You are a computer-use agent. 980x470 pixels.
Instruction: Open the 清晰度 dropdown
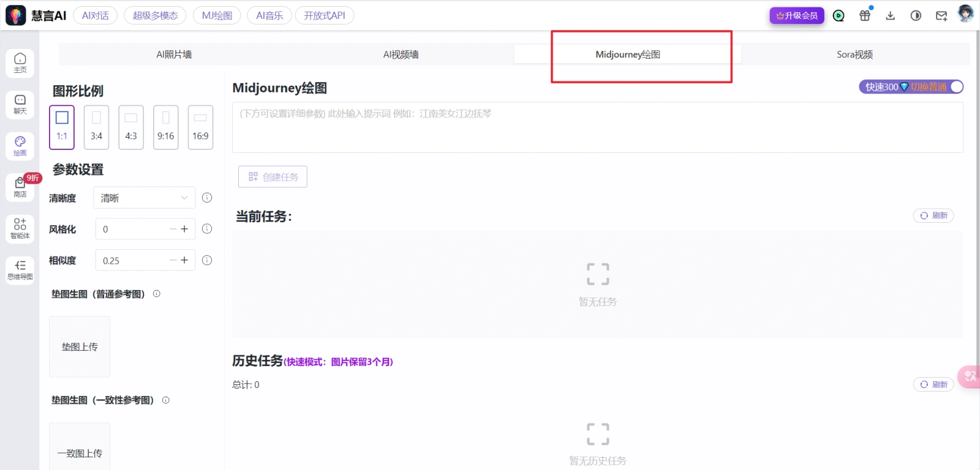[144, 198]
